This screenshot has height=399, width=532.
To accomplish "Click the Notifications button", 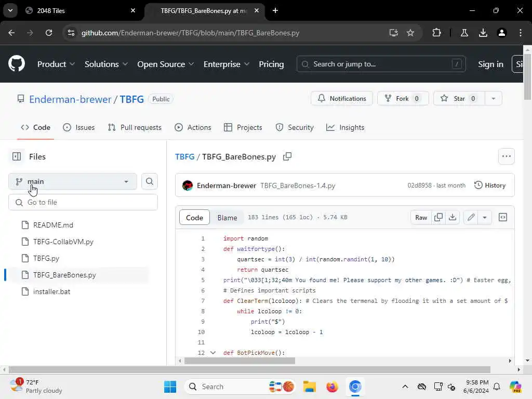I will point(342,98).
